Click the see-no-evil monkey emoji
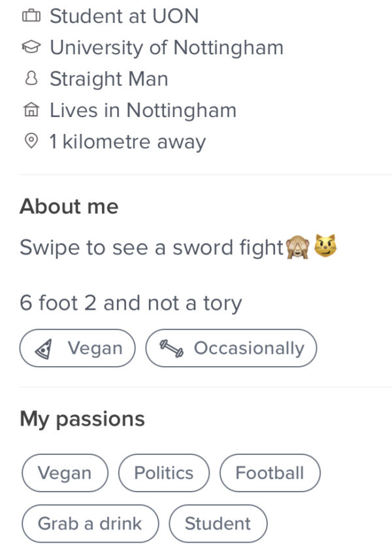This screenshot has height=555, width=392. pos(297,247)
